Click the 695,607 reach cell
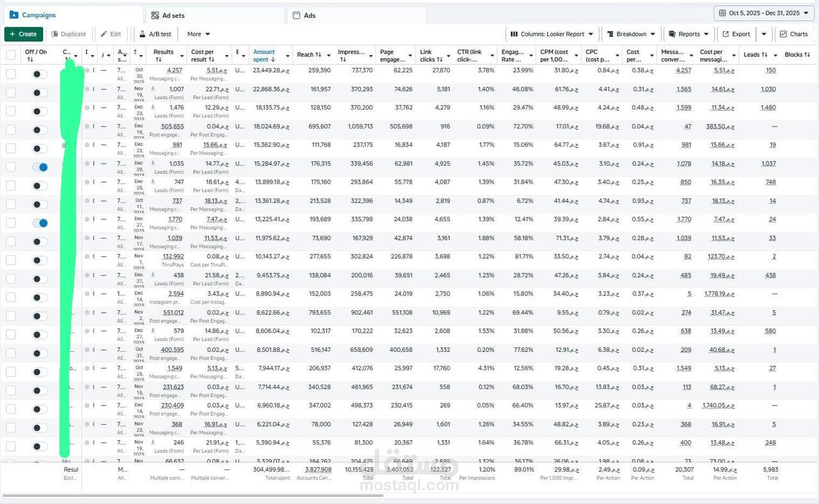 click(x=319, y=127)
